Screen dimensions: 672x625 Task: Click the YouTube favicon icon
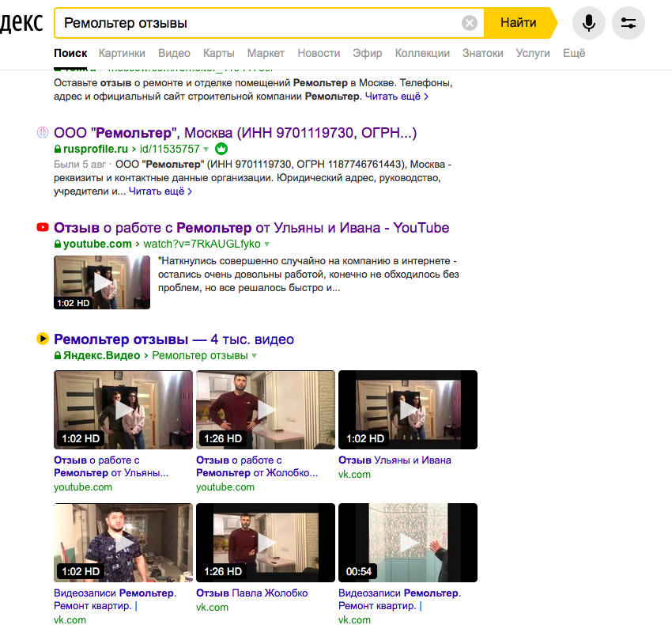click(x=43, y=228)
